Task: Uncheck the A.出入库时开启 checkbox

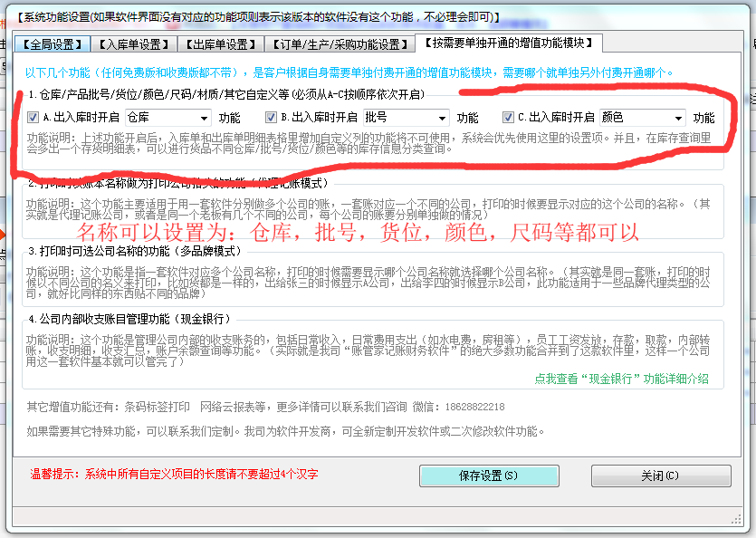Action: coord(33,117)
